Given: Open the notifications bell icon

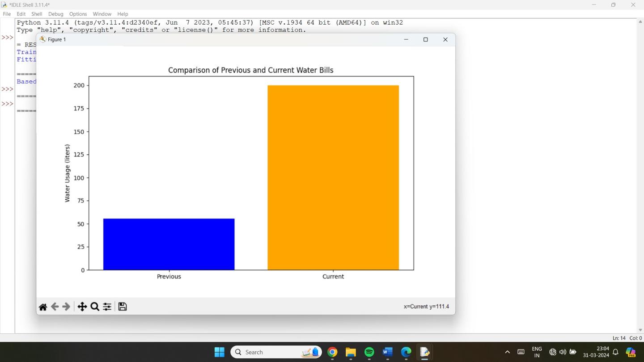Looking at the screenshot, I should pos(615,352).
